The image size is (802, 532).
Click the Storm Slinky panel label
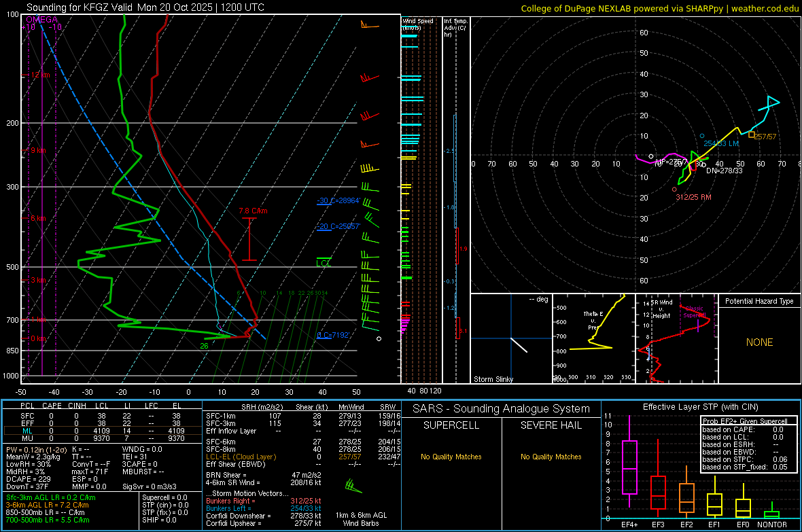(493, 379)
